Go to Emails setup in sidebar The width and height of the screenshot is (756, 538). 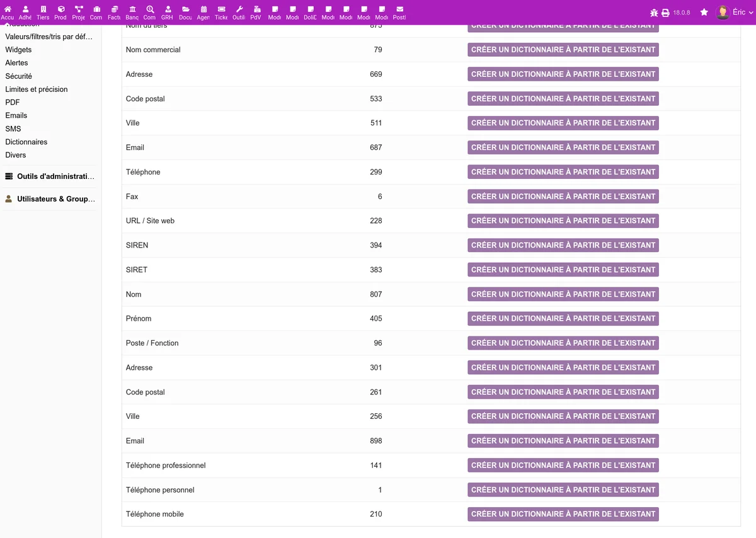point(16,116)
